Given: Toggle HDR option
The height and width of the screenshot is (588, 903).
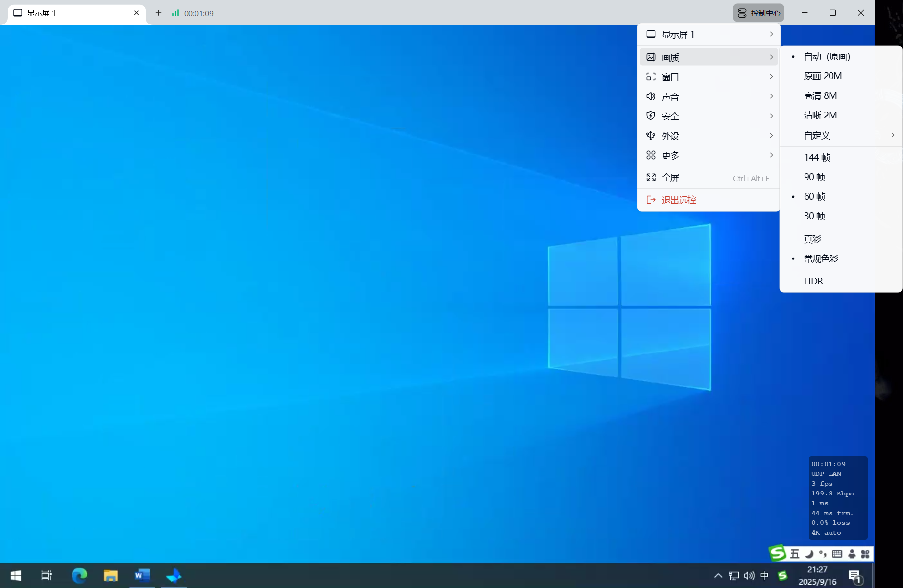Looking at the screenshot, I should pos(841,281).
